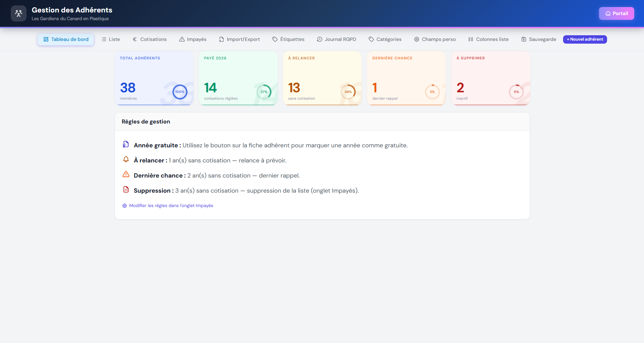Click the 100% progress ring on Total adhérents
The width and height of the screenshot is (644, 343).
tap(180, 92)
